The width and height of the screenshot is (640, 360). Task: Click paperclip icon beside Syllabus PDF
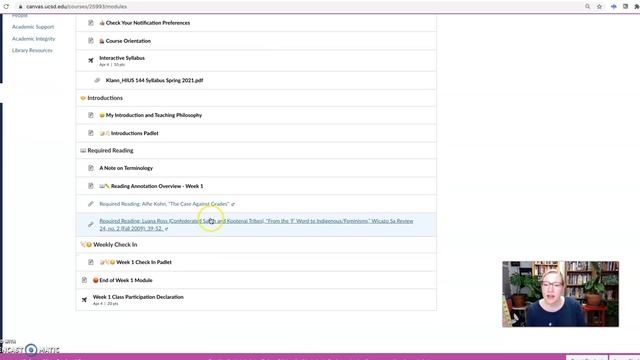[x=97, y=80]
